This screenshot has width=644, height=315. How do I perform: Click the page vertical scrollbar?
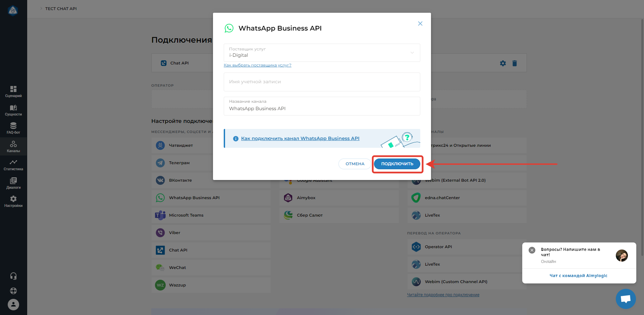[x=642, y=138]
